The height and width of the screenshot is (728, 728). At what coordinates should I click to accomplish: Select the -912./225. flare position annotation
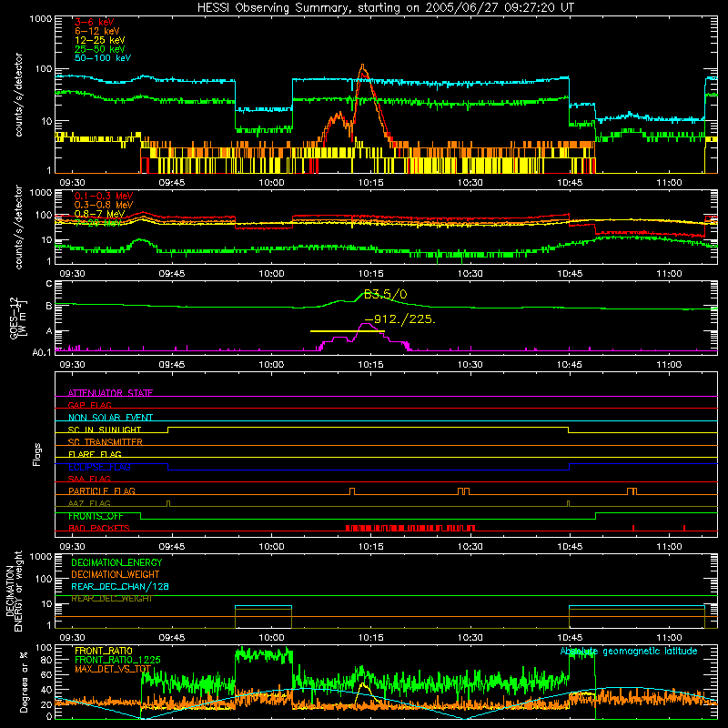399,319
